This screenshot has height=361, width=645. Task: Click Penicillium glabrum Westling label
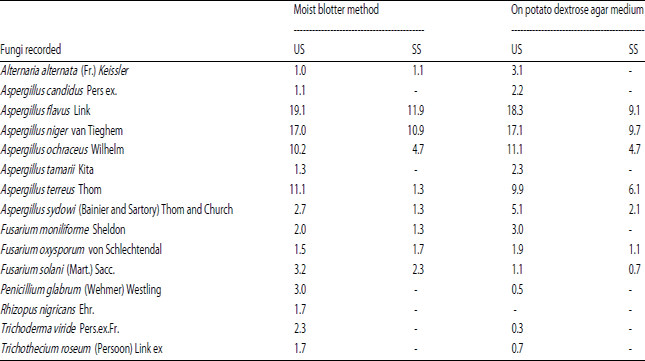[x=81, y=289]
